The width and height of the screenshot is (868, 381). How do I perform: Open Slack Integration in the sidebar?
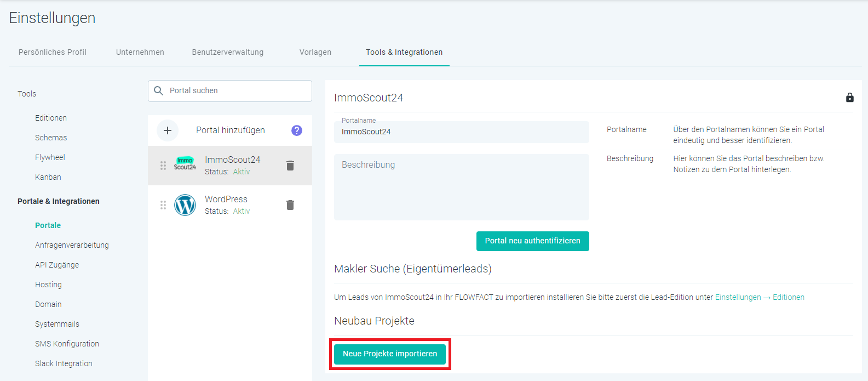point(64,363)
